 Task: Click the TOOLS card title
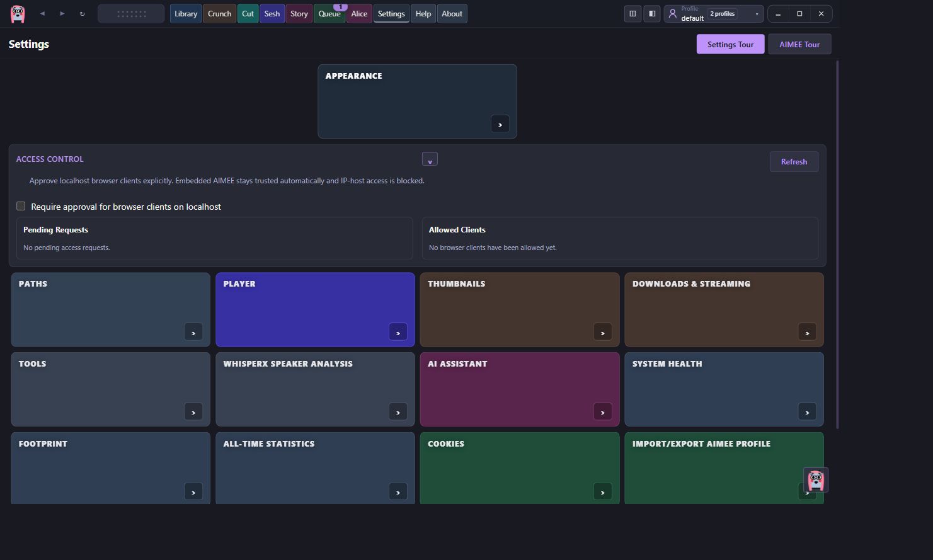click(32, 363)
